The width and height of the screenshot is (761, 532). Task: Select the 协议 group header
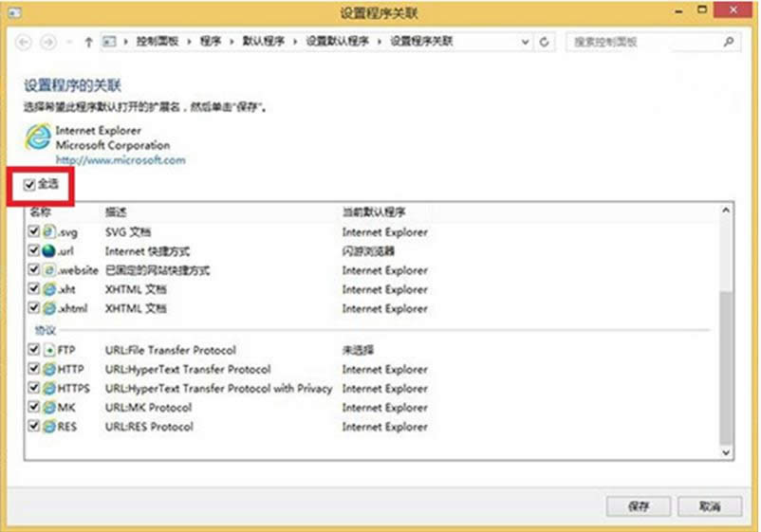45,330
